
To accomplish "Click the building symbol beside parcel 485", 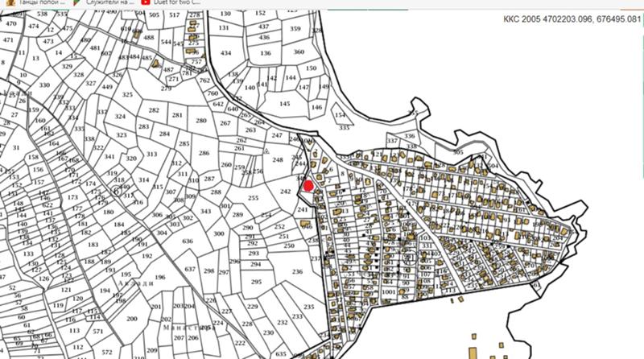I will (x=155, y=64).
